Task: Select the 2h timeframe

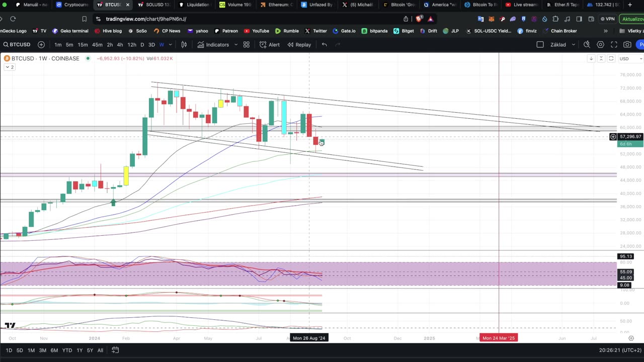Action: pyautogui.click(x=110, y=45)
